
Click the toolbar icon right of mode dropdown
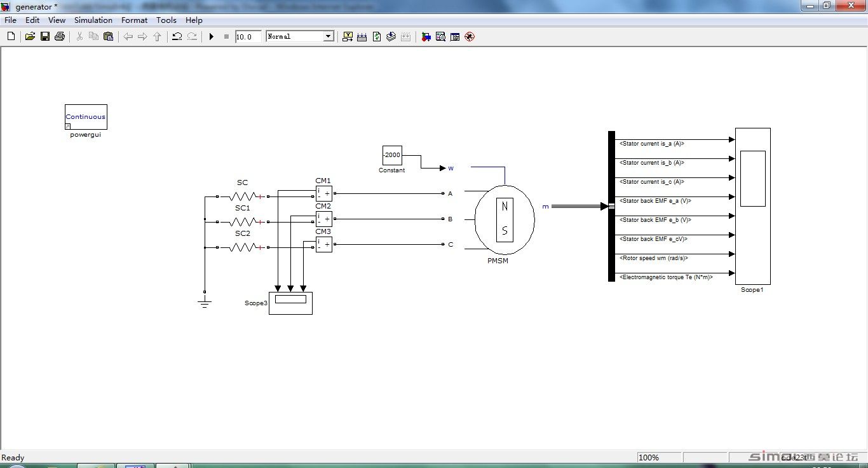click(348, 36)
